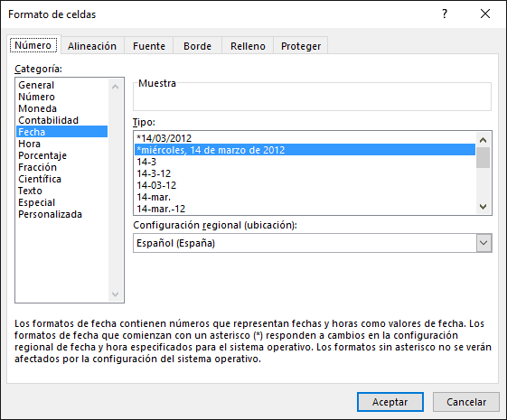507x420 pixels.
Task: Click the Cancelar button
Action: click(466, 402)
